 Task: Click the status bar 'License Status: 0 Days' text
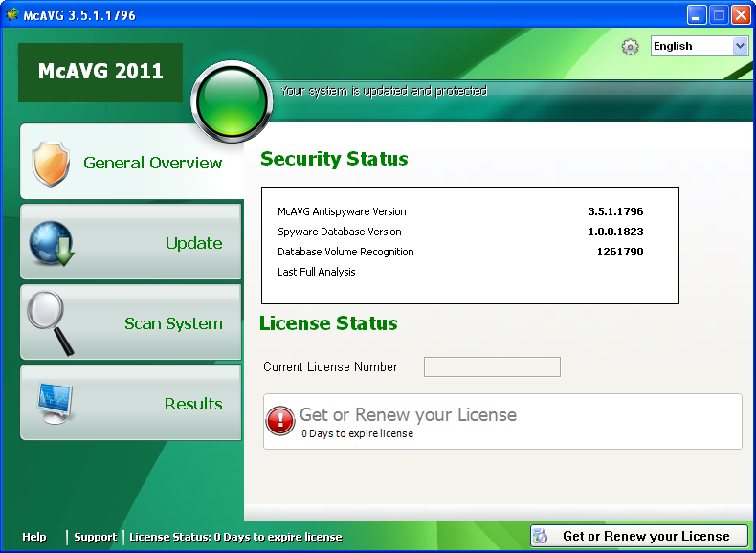[235, 537]
